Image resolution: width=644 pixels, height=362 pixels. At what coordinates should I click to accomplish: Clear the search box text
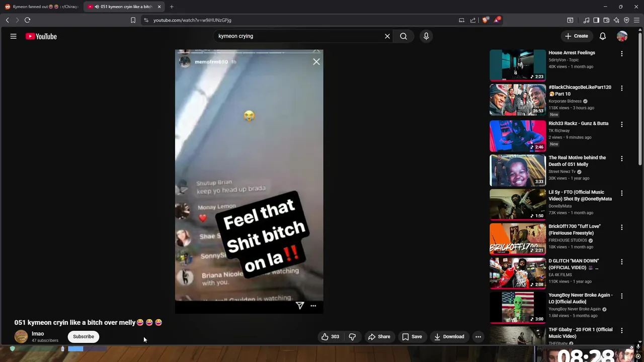tap(387, 36)
